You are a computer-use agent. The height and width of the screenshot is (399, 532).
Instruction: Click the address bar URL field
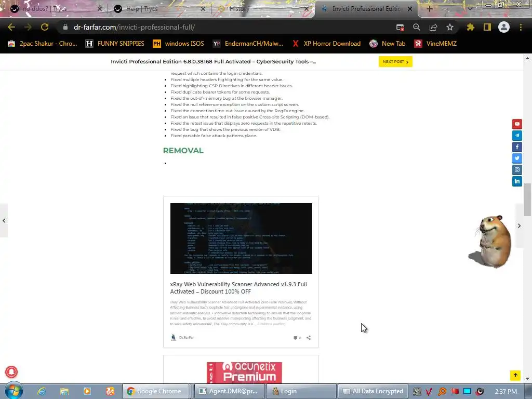(x=224, y=27)
